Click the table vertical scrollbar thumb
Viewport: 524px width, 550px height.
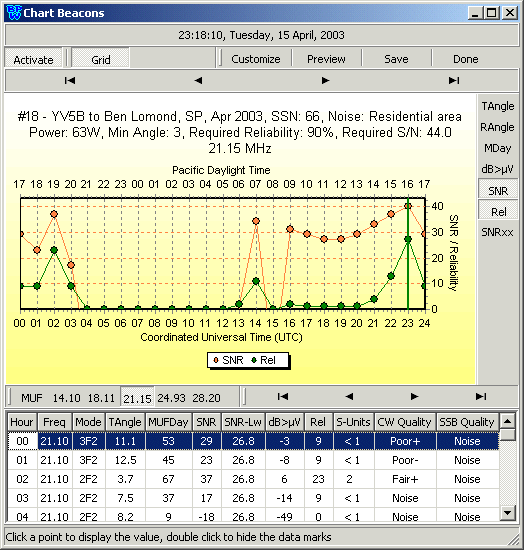[x=508, y=435]
